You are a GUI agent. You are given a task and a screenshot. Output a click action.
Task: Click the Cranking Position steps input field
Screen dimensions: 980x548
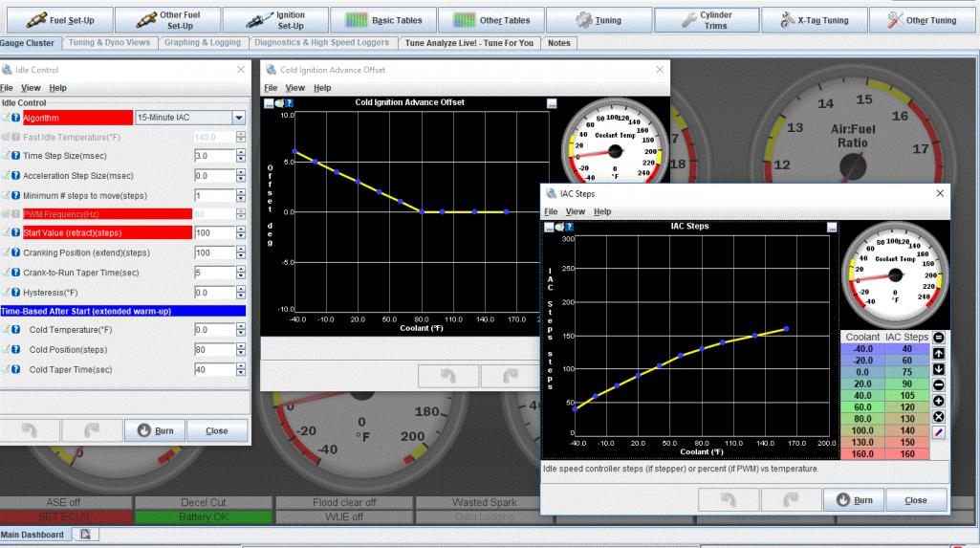pos(213,253)
